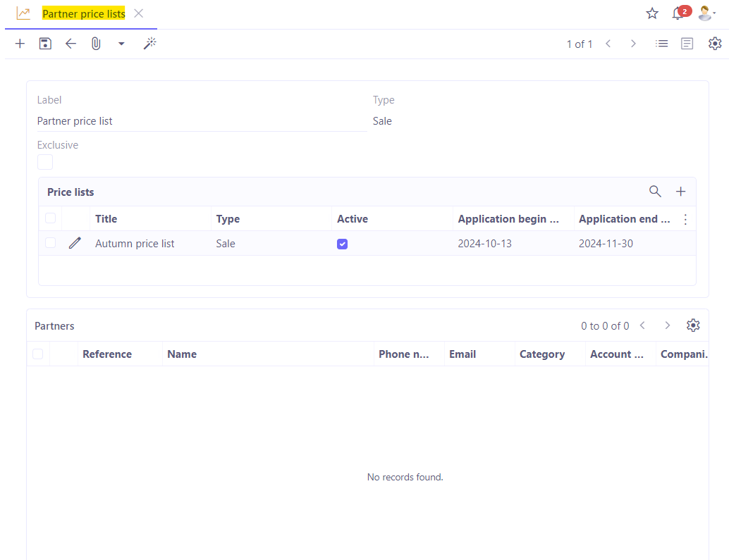Open the notifications bell
The width and height of the screenshot is (729, 560).
tap(678, 12)
